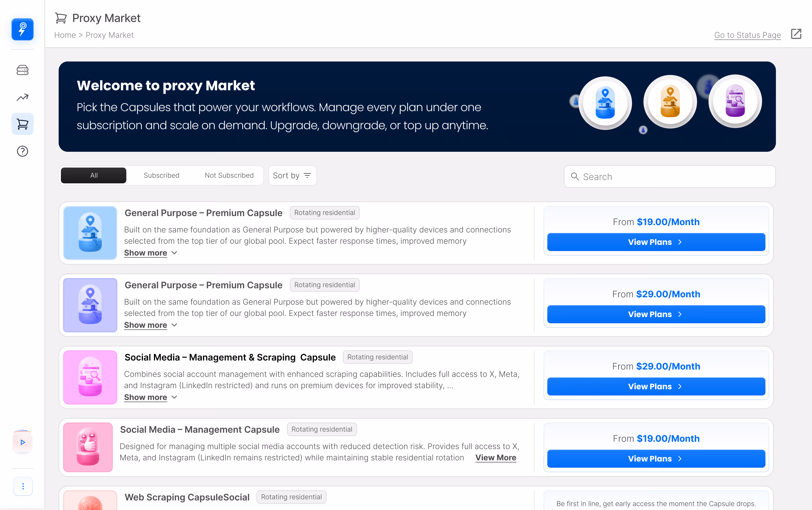
Task: Click the lightning logo in sidebar
Action: [x=22, y=29]
